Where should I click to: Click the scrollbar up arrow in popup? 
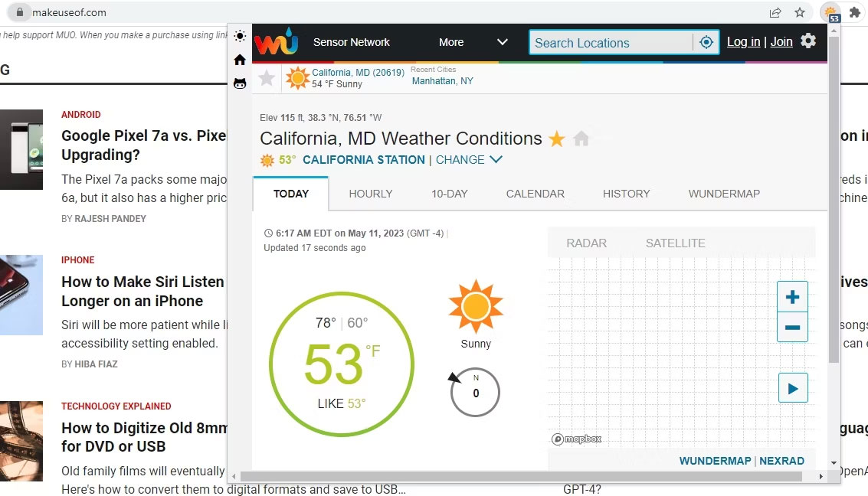point(834,31)
